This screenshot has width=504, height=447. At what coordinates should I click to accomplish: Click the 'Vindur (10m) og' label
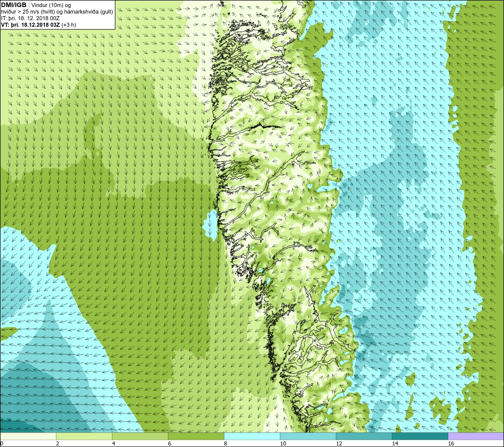click(x=51, y=6)
